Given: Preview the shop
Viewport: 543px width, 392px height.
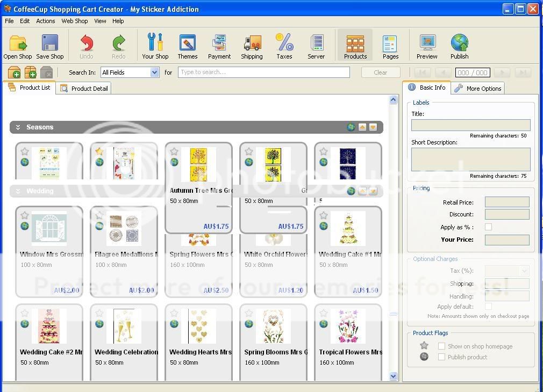Looking at the screenshot, I should [x=427, y=46].
